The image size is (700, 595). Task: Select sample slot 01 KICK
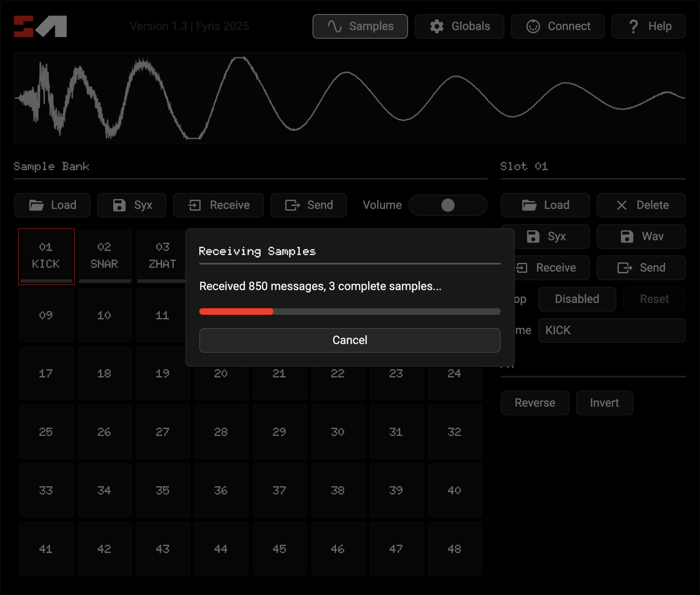[x=46, y=256]
